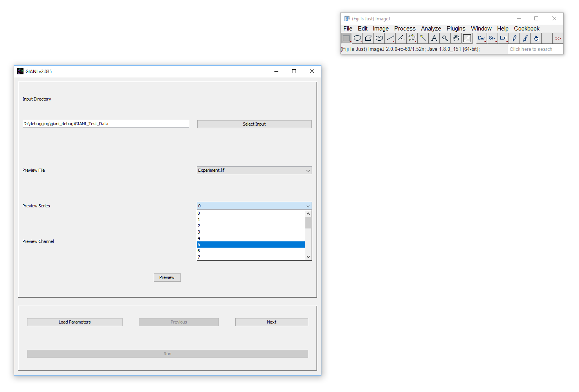
Task: Open the Preview File dropdown
Action: click(254, 170)
